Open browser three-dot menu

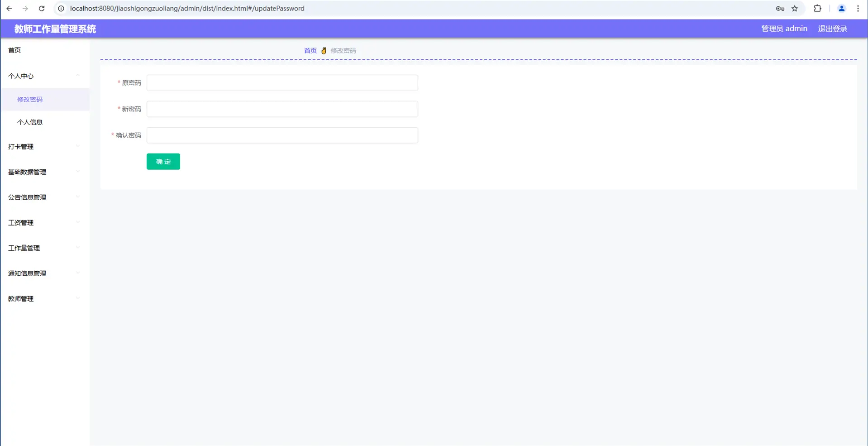click(x=858, y=9)
